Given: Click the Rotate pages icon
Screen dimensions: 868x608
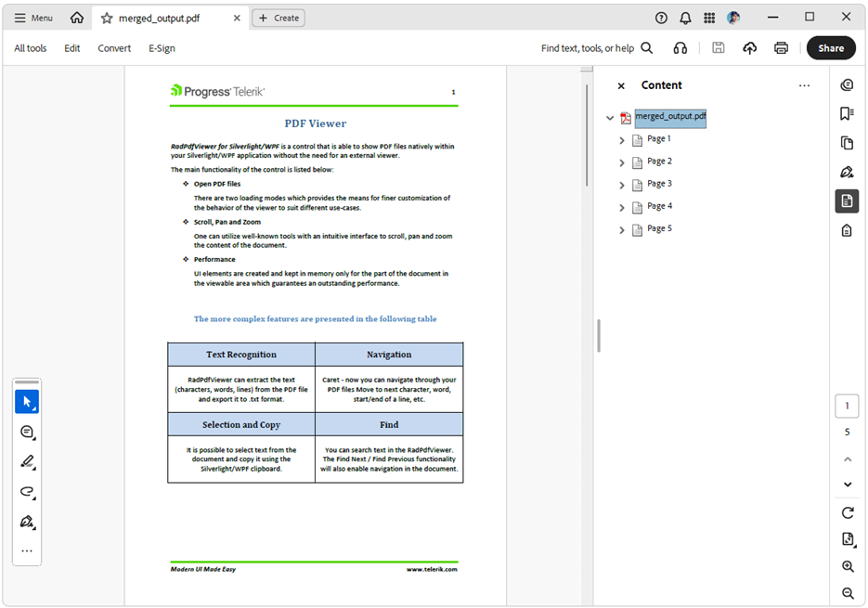Looking at the screenshot, I should (847, 512).
